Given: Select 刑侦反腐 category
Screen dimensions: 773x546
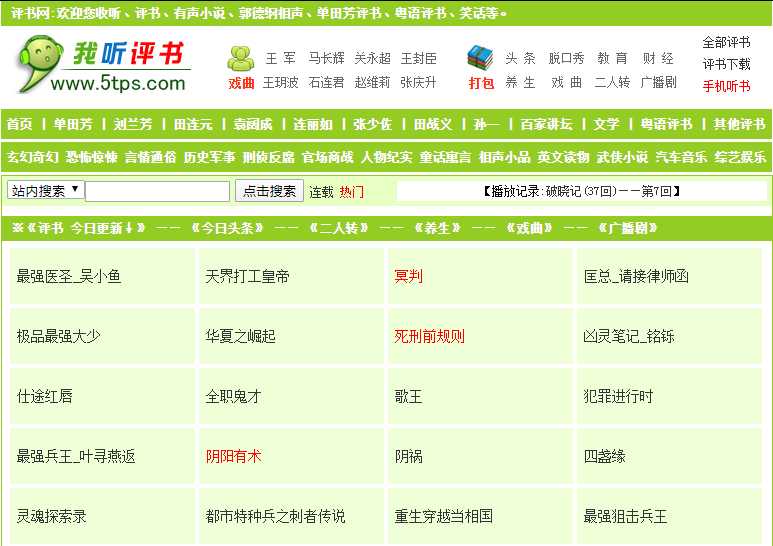Looking at the screenshot, I should coord(269,157).
